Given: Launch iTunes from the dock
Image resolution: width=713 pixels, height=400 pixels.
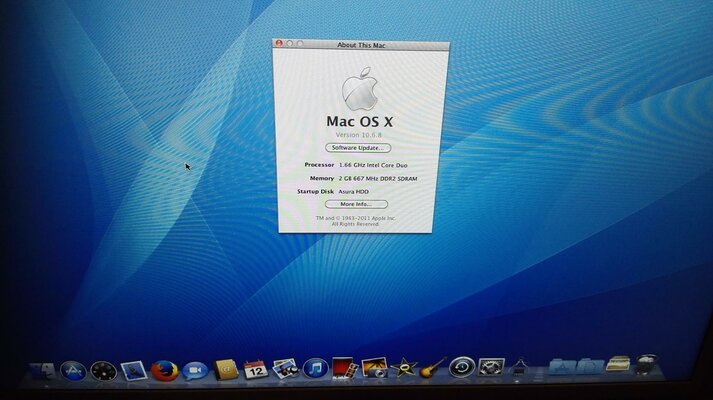Looking at the screenshot, I should [315, 369].
